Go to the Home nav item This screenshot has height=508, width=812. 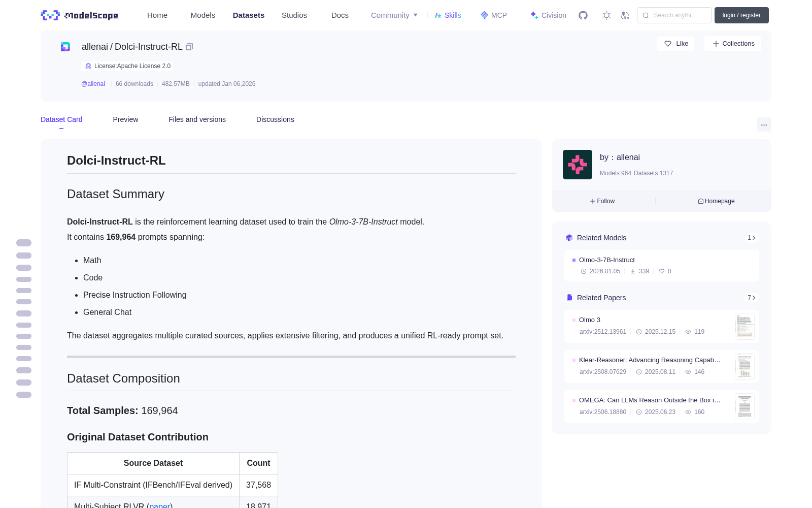157,15
